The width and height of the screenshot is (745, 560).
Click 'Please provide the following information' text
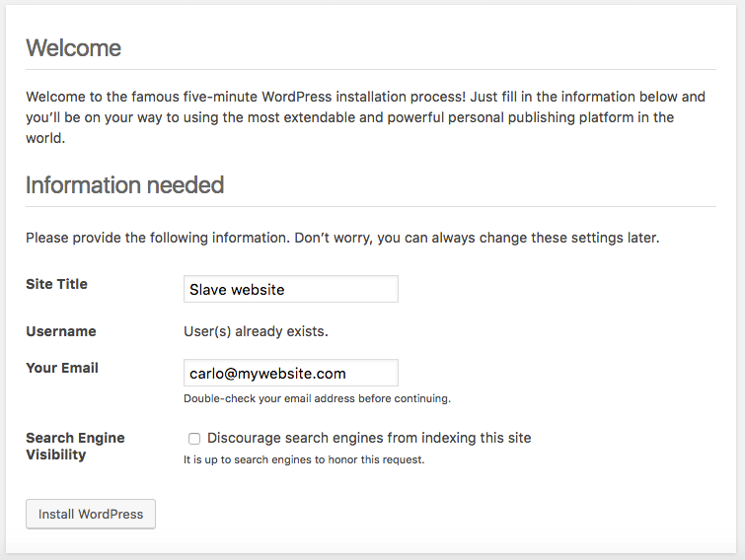(x=342, y=238)
